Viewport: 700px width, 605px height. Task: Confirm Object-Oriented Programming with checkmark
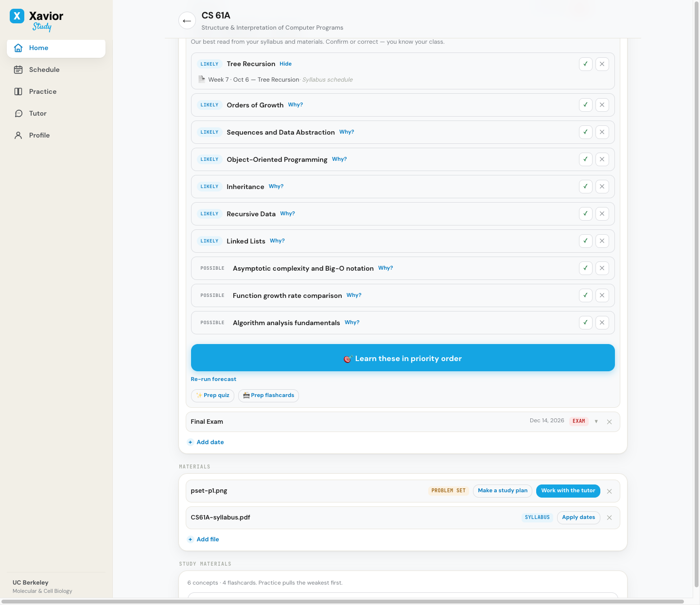(585, 159)
